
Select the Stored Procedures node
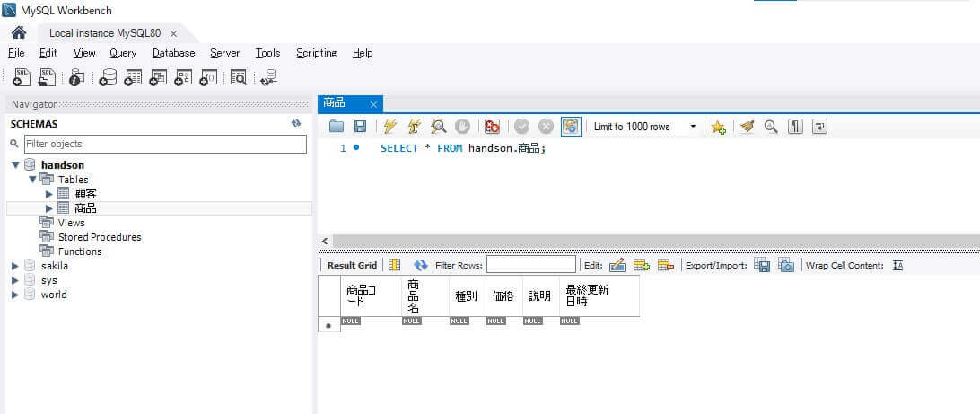[100, 237]
